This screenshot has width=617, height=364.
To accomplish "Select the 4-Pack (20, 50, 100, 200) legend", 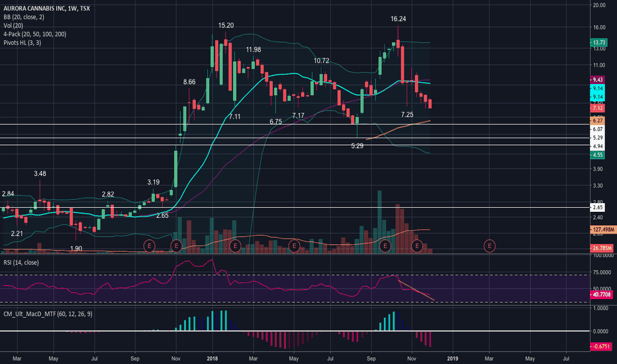I will coord(34,34).
